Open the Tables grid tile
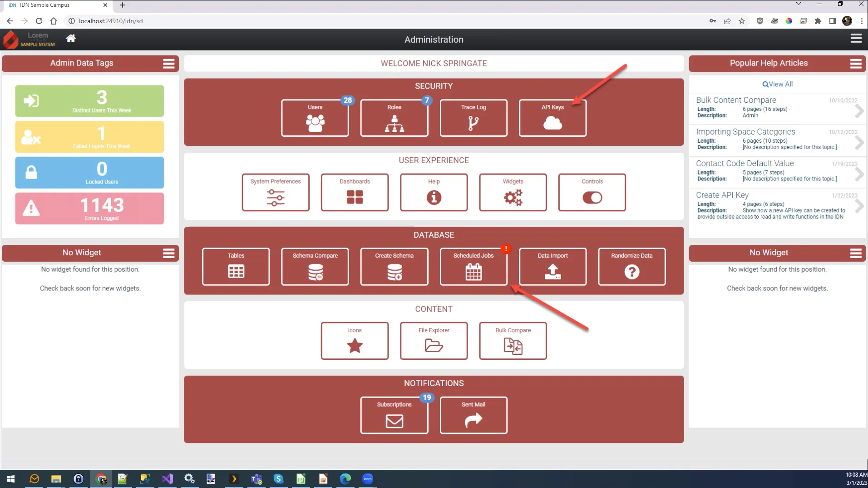The image size is (868, 488). (x=236, y=267)
